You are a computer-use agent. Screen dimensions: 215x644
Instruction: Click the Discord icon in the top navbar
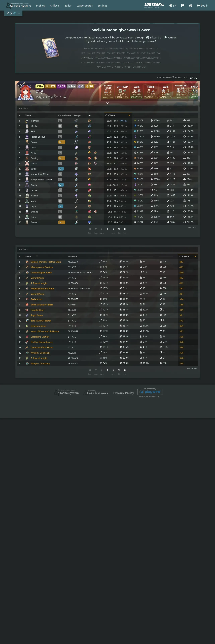(x=191, y=6)
